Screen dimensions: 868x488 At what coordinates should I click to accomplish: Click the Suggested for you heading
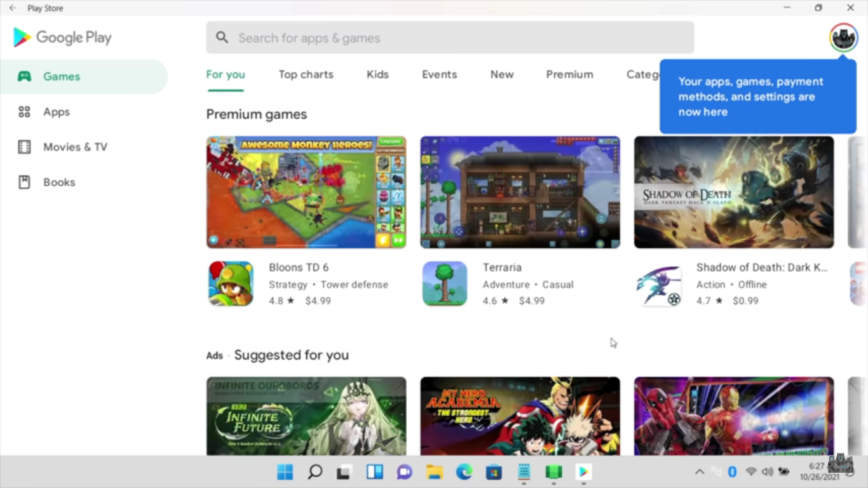[292, 355]
